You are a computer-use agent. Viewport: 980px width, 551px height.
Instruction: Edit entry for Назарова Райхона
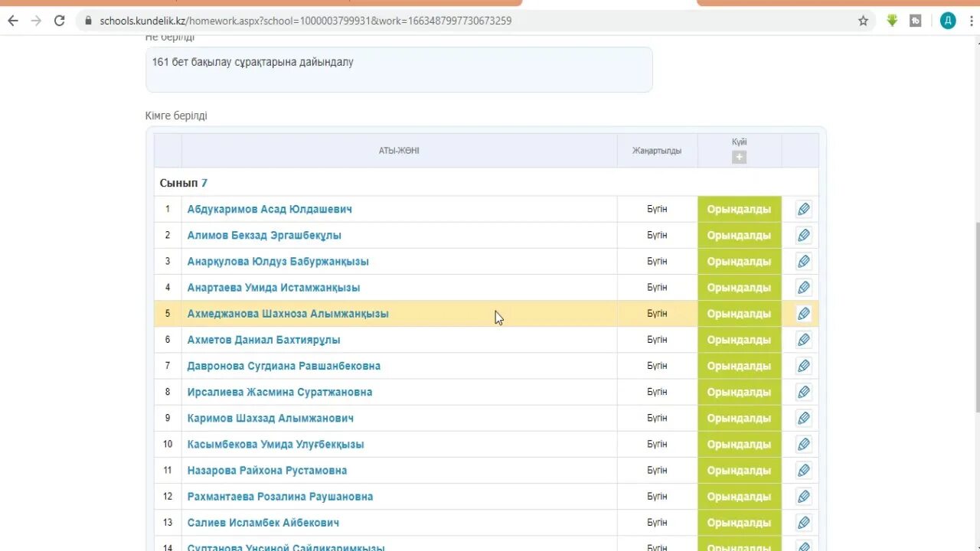(x=803, y=470)
